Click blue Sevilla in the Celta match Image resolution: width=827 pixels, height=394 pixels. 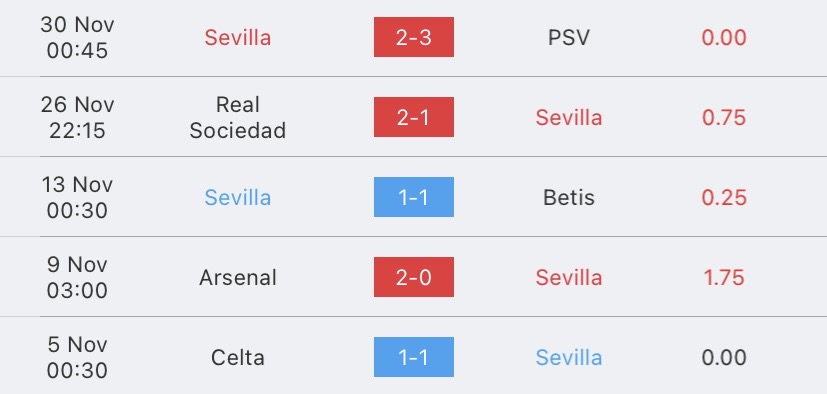(569, 358)
